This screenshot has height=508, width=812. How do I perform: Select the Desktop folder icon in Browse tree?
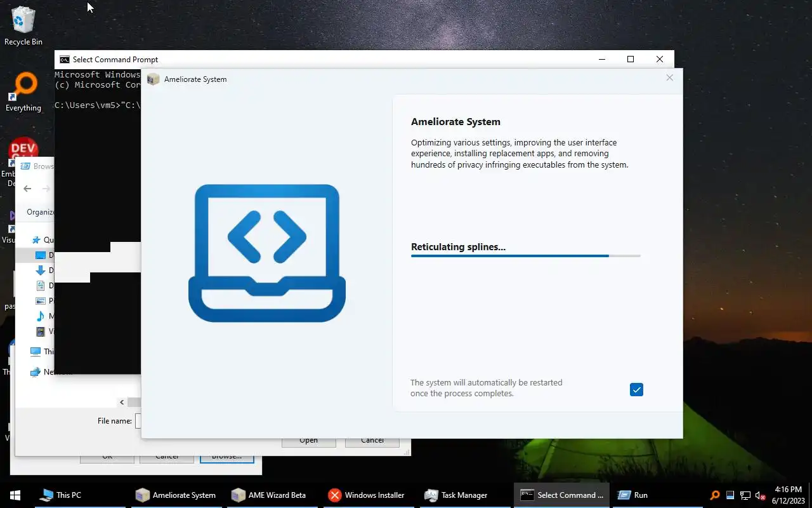click(41, 255)
